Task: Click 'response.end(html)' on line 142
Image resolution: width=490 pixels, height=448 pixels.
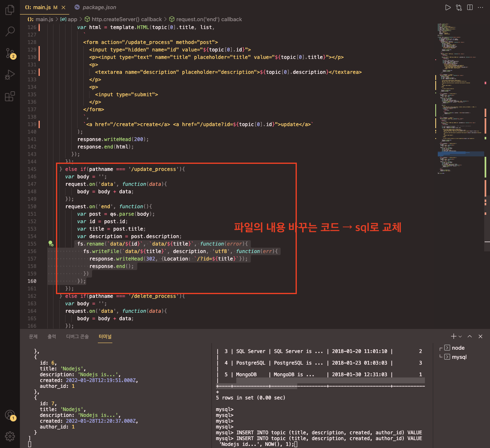Action: (104, 146)
